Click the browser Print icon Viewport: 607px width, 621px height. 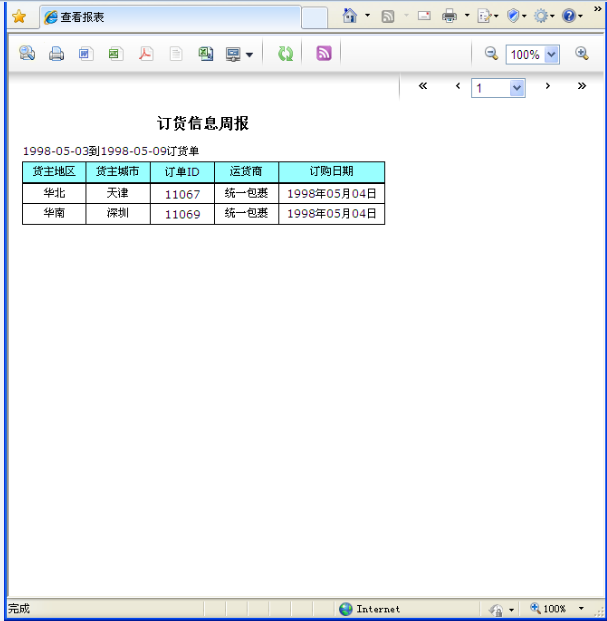(x=449, y=16)
